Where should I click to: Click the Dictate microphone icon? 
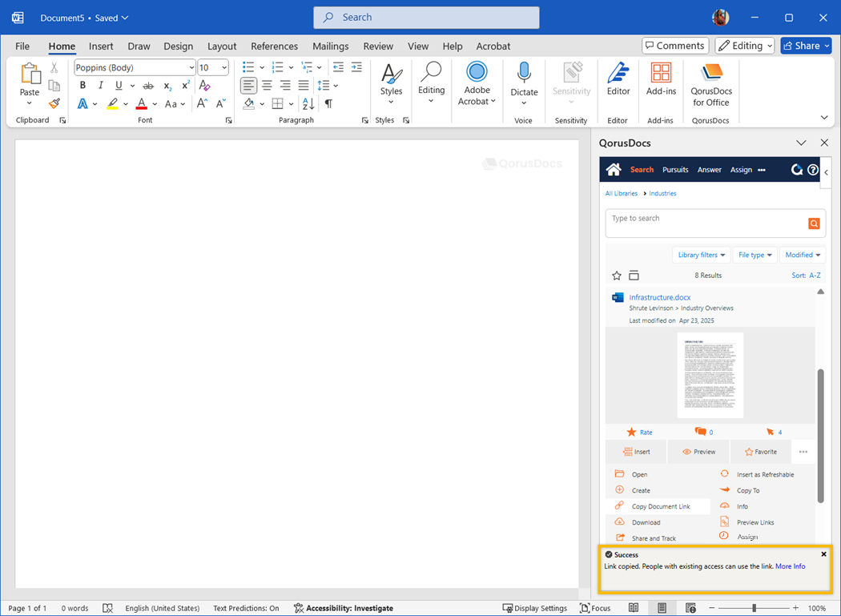coord(524,73)
